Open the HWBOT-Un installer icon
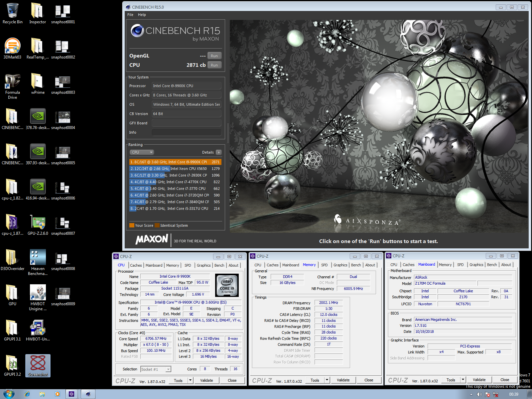Viewport: 532px width, 399px height. tap(38, 331)
